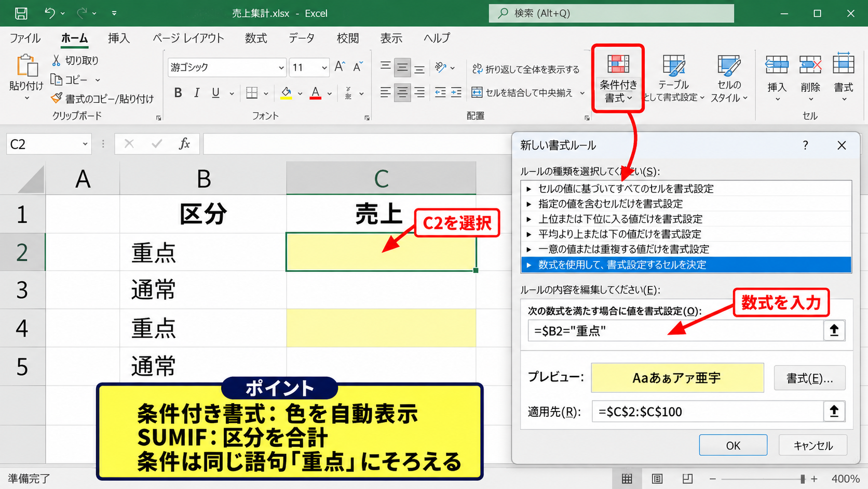Click the Wrap Text icon
The height and width of the screenshot is (489, 868).
coord(477,69)
